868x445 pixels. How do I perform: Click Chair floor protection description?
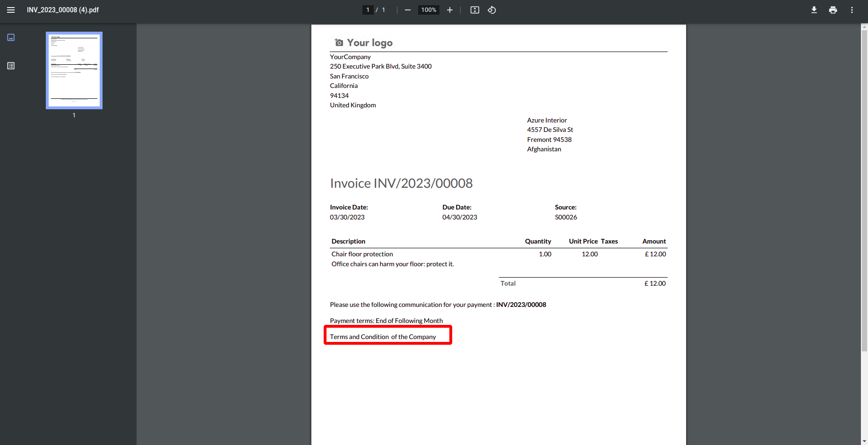(362, 254)
